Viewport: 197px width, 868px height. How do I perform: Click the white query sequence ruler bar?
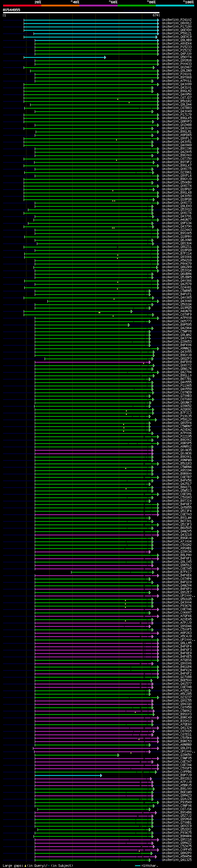(81, 12)
